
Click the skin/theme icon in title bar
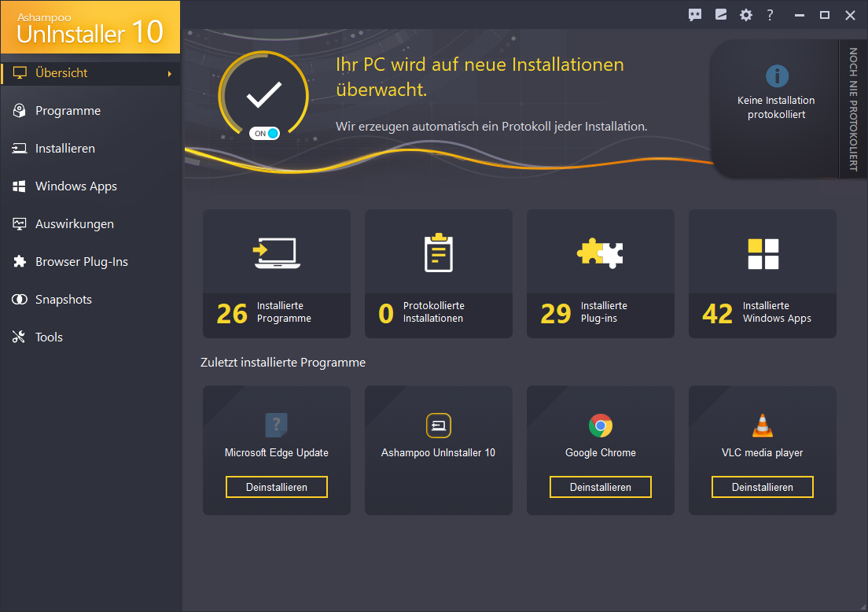720,15
